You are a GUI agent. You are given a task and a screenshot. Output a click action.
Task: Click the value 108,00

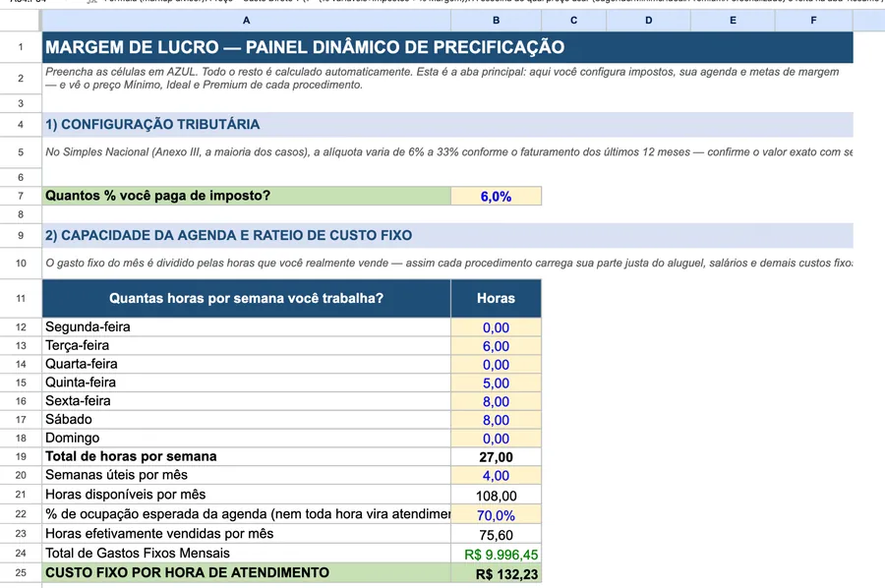[496, 496]
